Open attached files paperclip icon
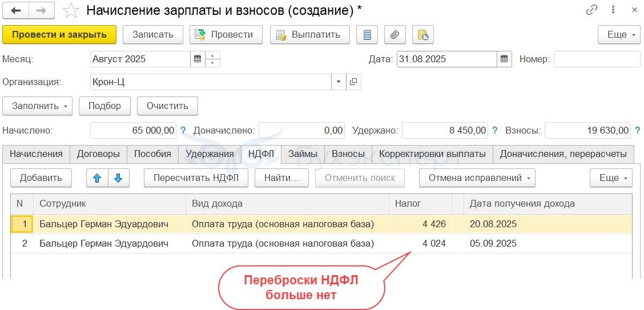 click(395, 35)
